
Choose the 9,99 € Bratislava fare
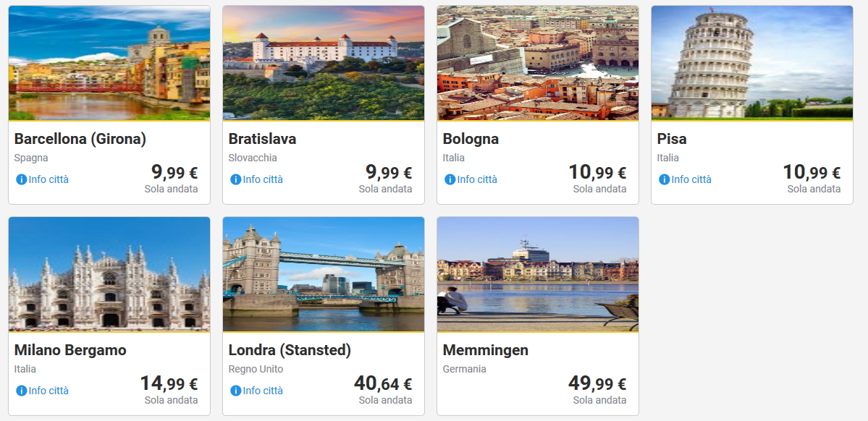click(x=388, y=173)
